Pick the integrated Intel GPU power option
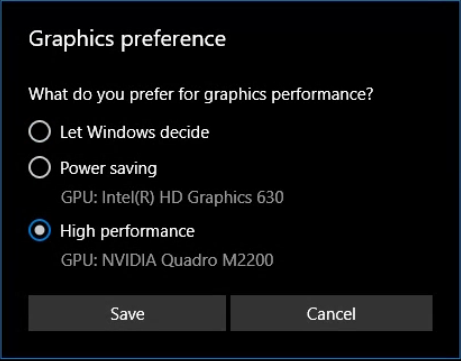Image resolution: width=461 pixels, height=361 pixels. [x=40, y=167]
